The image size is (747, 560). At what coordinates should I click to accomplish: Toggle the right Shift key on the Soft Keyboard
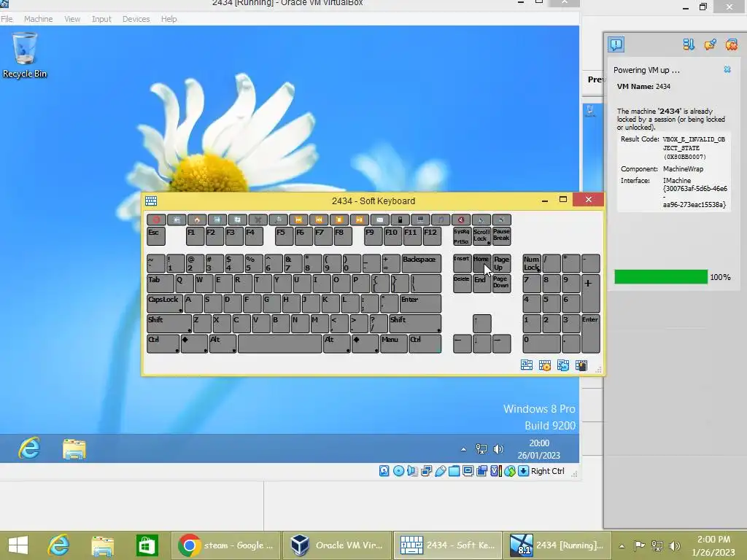(x=415, y=323)
